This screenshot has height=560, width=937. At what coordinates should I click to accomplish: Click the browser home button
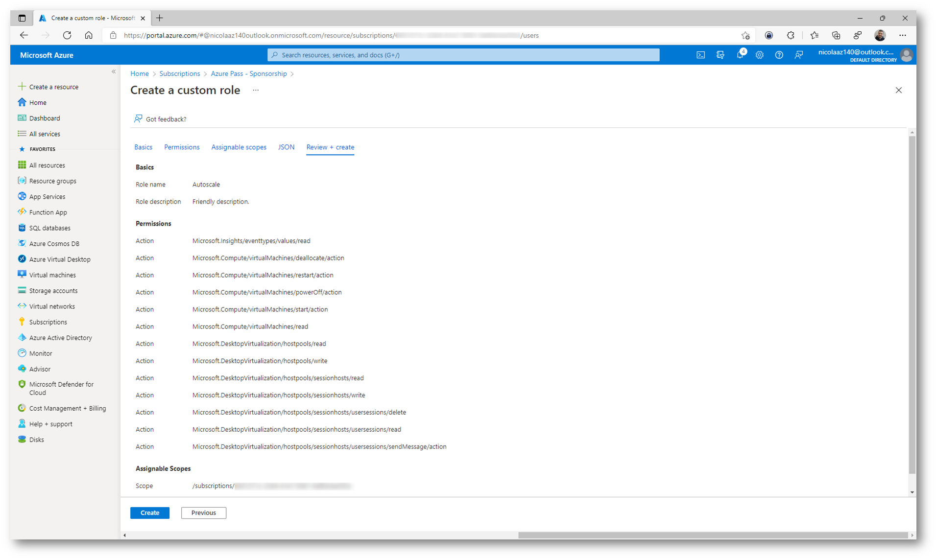click(x=89, y=35)
